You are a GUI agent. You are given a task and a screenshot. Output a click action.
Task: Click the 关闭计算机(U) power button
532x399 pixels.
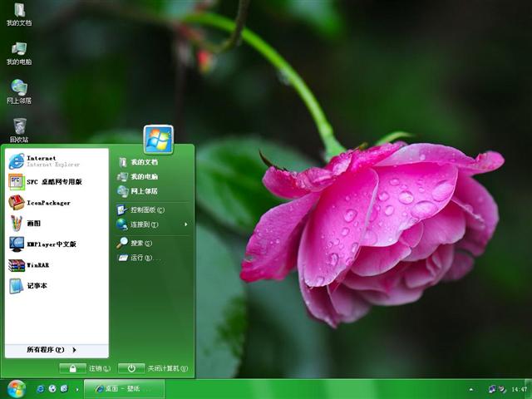pyautogui.click(x=131, y=368)
